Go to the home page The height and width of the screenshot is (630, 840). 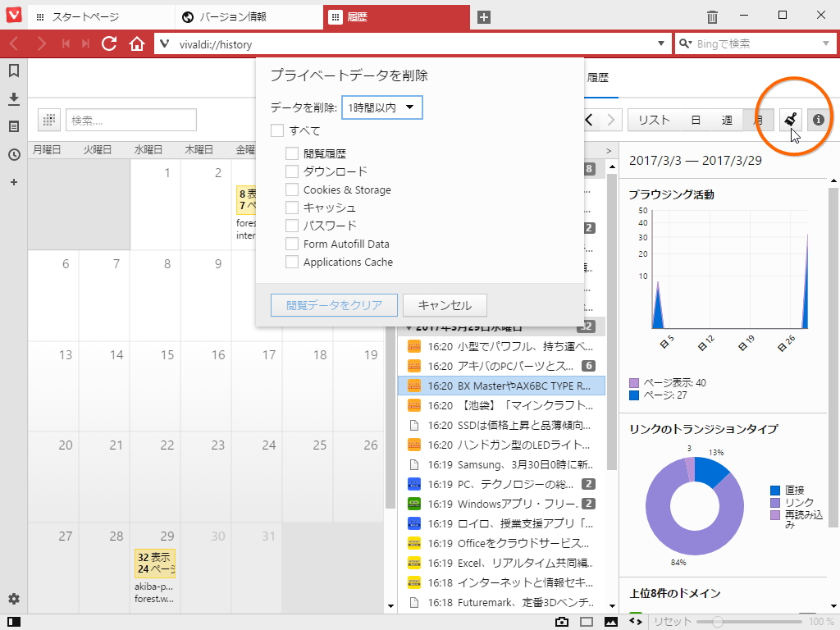click(137, 44)
